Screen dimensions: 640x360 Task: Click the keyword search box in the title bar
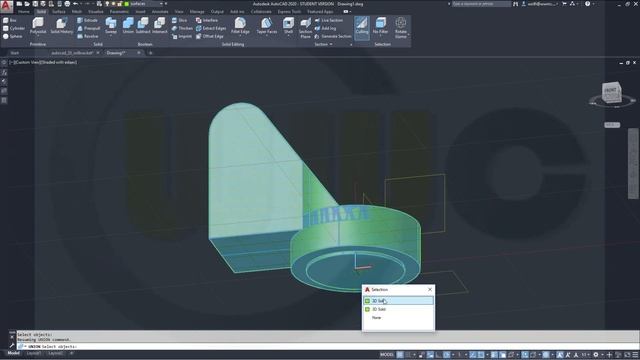coord(481,4)
